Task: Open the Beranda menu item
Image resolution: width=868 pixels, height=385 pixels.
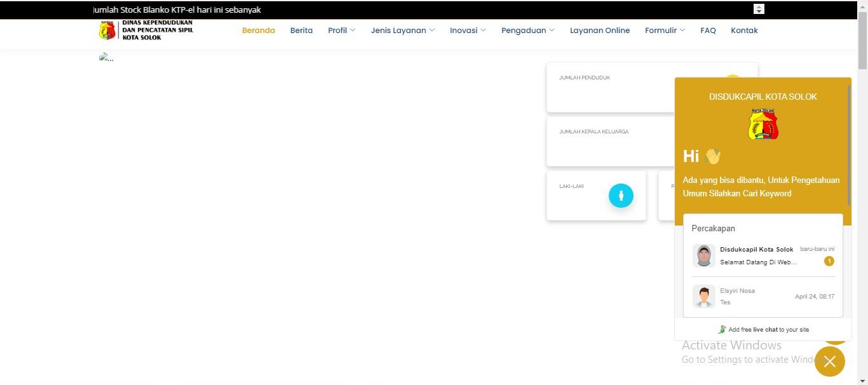Action: pos(258,30)
